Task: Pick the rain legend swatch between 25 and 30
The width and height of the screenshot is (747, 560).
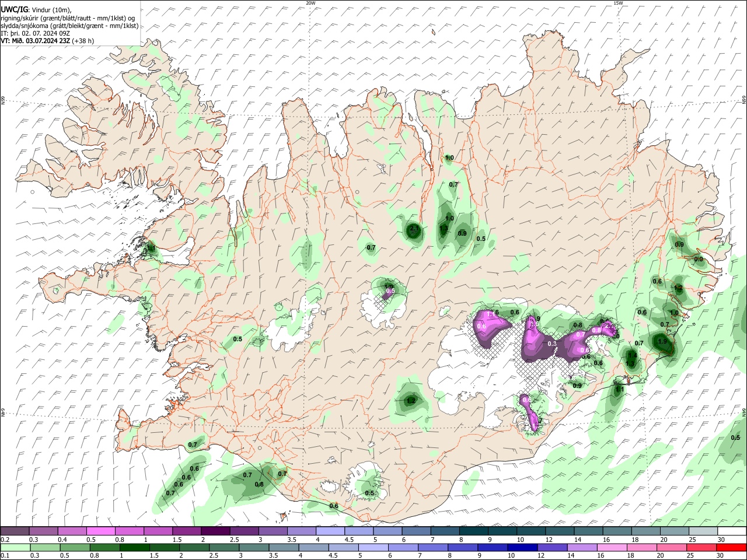Action: 701,548
